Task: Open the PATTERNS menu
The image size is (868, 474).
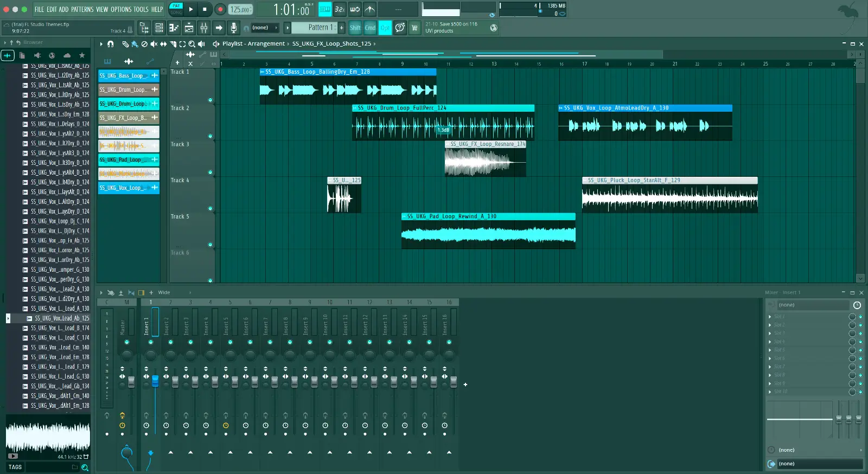Action: tap(82, 9)
